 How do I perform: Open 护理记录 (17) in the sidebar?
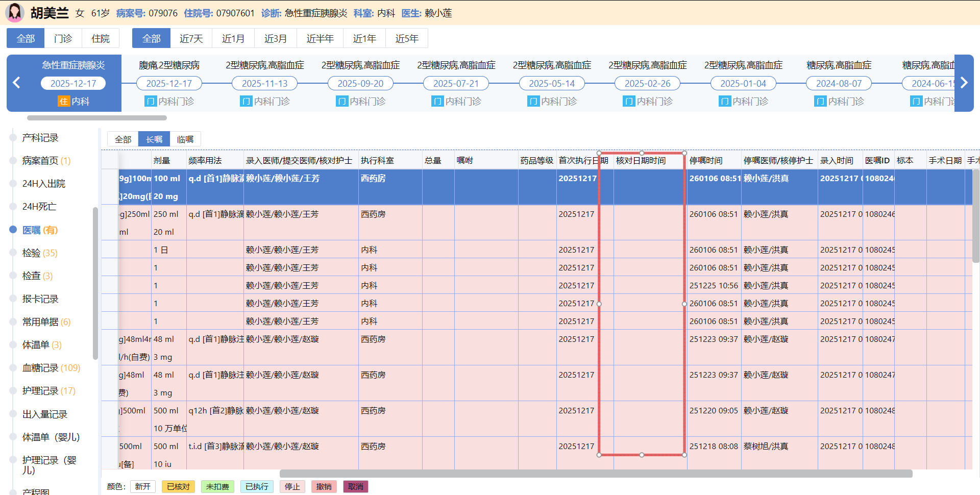click(x=48, y=391)
